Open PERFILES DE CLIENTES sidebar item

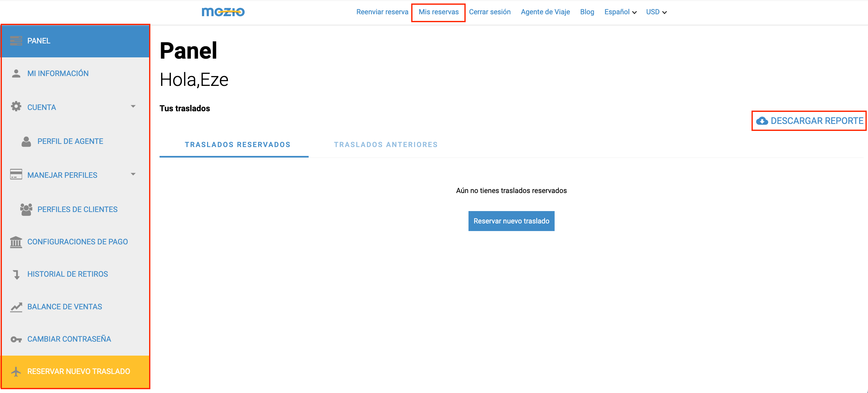pyautogui.click(x=75, y=209)
